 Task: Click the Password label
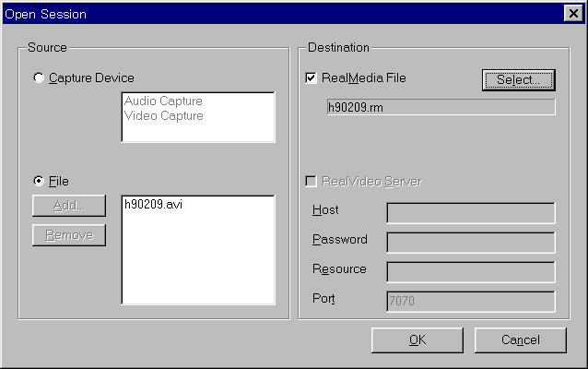click(340, 240)
